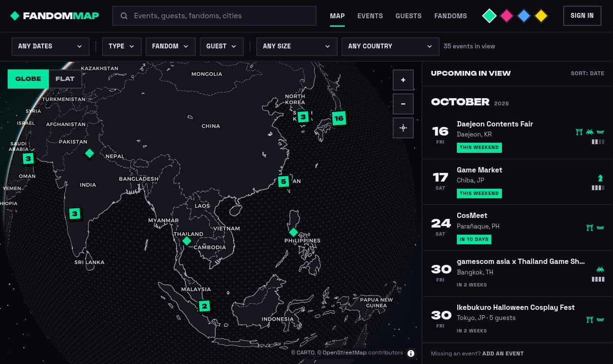The height and width of the screenshot is (364, 613).
Task: Change the Sort: Date ordering
Action: coord(587,73)
